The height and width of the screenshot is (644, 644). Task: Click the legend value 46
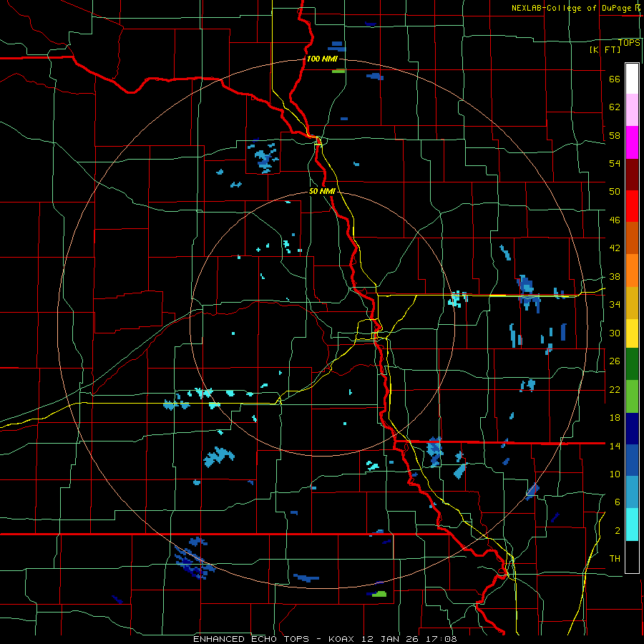(615, 220)
